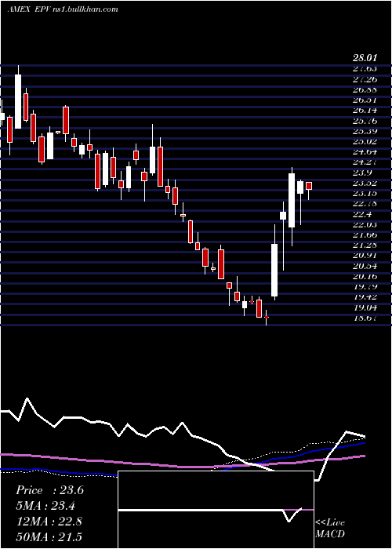Click the AMEX EPV chart title text
Viewport: 392px width, 549px height.
pyautogui.click(x=63, y=9)
